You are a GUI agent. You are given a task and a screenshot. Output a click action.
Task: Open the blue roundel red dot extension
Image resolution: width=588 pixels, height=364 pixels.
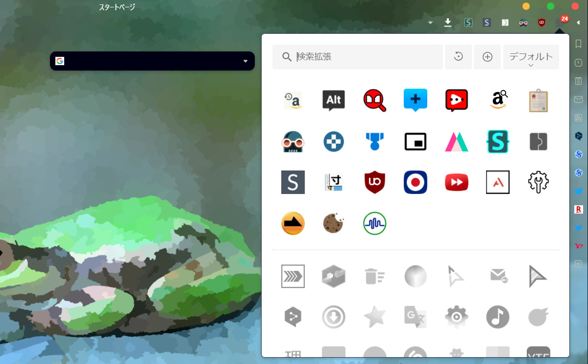(416, 182)
